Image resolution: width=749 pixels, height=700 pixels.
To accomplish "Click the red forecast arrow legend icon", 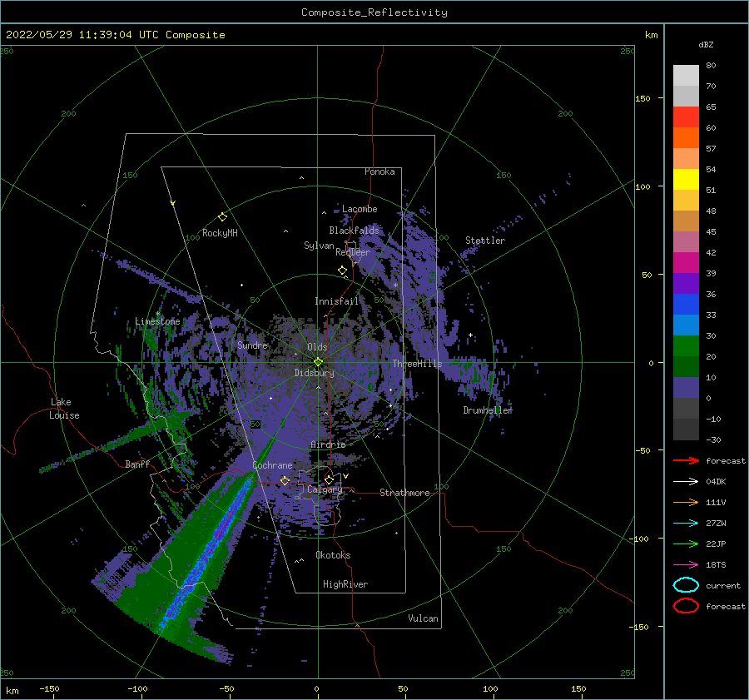I will coord(686,460).
